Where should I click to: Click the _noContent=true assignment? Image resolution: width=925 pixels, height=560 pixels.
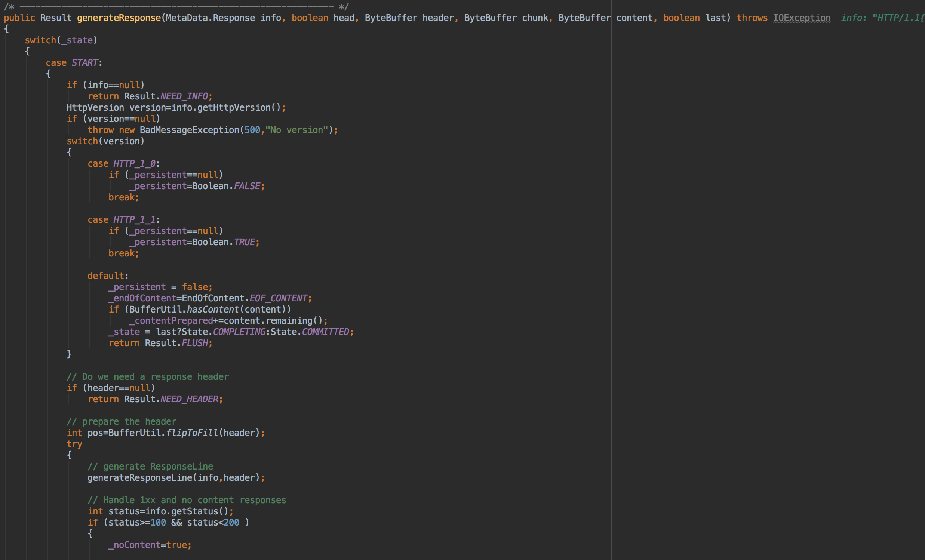pos(150,545)
